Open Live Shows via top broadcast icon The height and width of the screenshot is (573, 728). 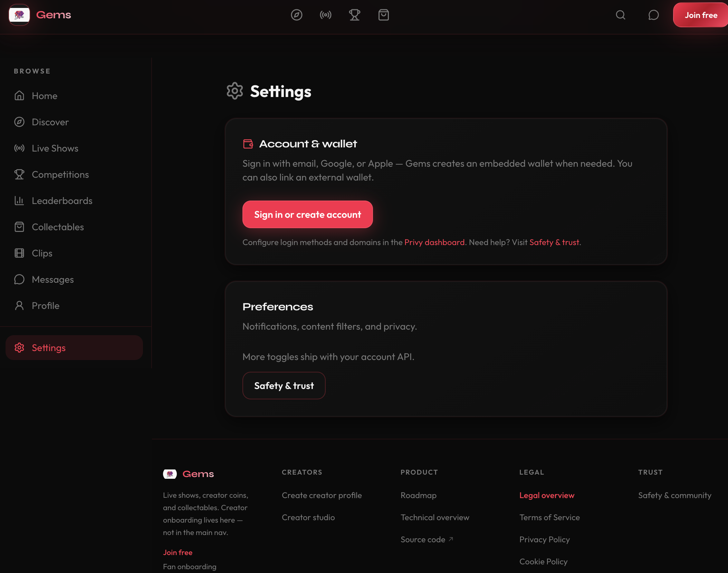pyautogui.click(x=325, y=15)
